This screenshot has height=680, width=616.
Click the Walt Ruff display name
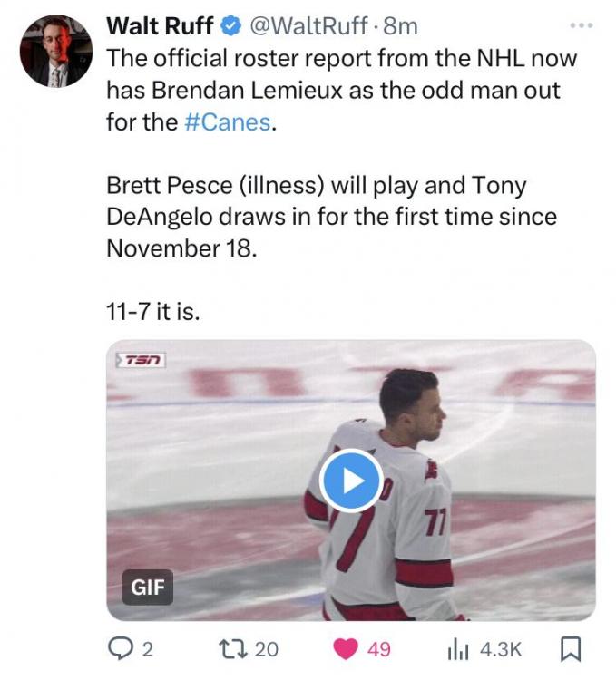tap(160, 26)
